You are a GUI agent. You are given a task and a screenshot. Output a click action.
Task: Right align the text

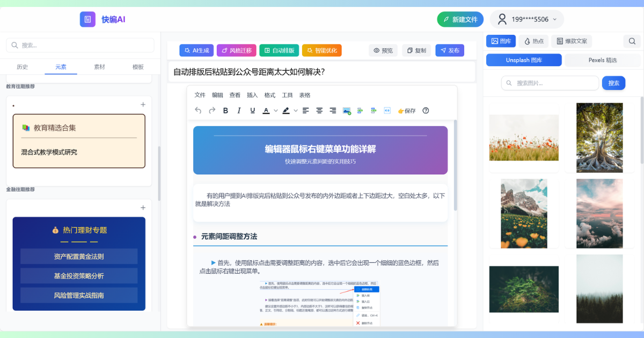tap(333, 111)
